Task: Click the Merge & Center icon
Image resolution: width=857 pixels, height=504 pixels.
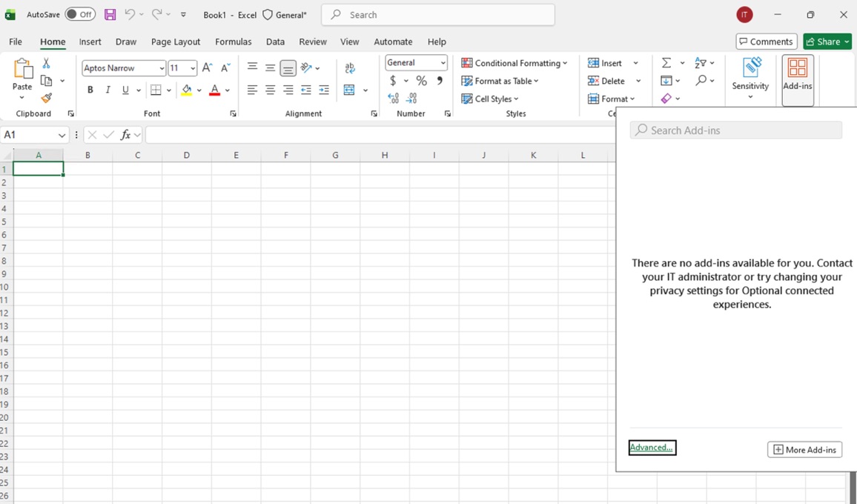Action: click(349, 90)
